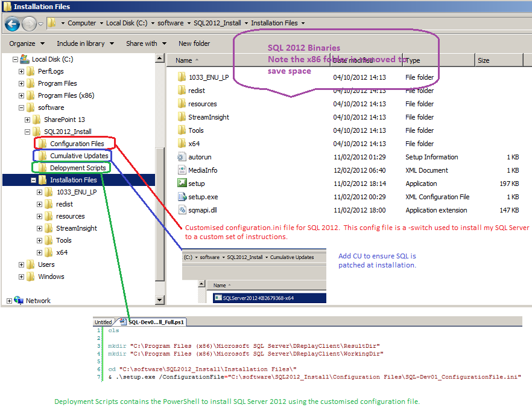Select the Installation Files folder in the tree

pyautogui.click(x=74, y=180)
